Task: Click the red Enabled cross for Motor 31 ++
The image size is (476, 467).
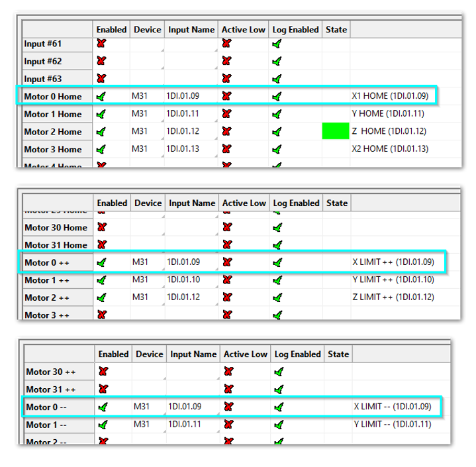Action: click(103, 389)
